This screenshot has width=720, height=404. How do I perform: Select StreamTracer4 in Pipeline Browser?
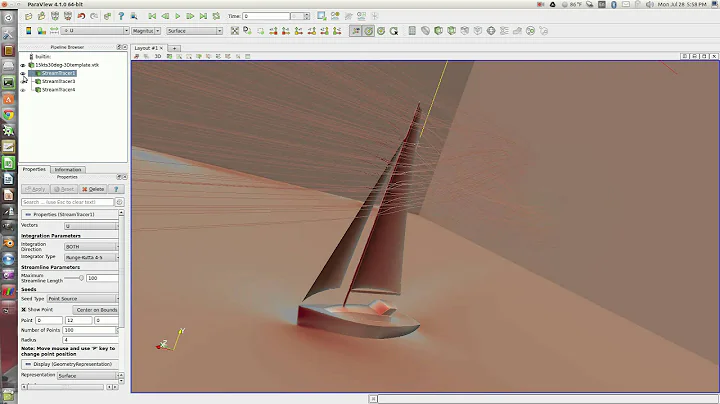(x=58, y=90)
